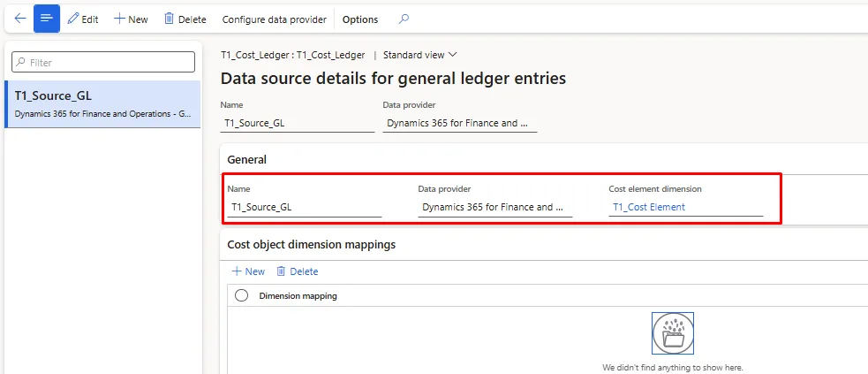Click New in the top action bar
This screenshot has width=868, height=374.
pos(132,19)
